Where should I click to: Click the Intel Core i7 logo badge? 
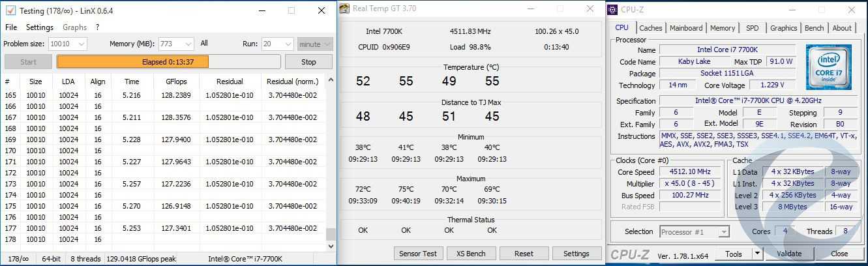pyautogui.click(x=828, y=67)
